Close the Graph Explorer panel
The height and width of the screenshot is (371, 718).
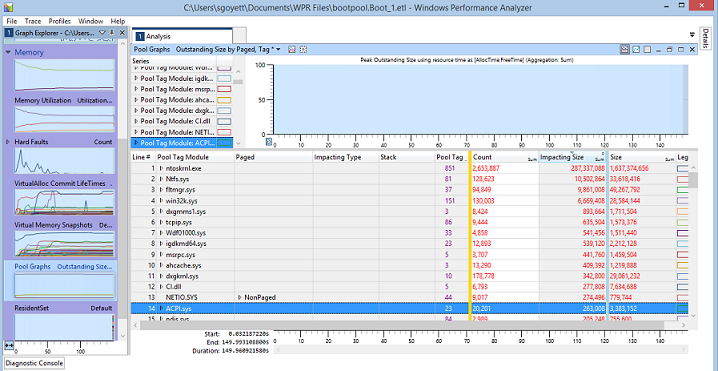[x=122, y=33]
